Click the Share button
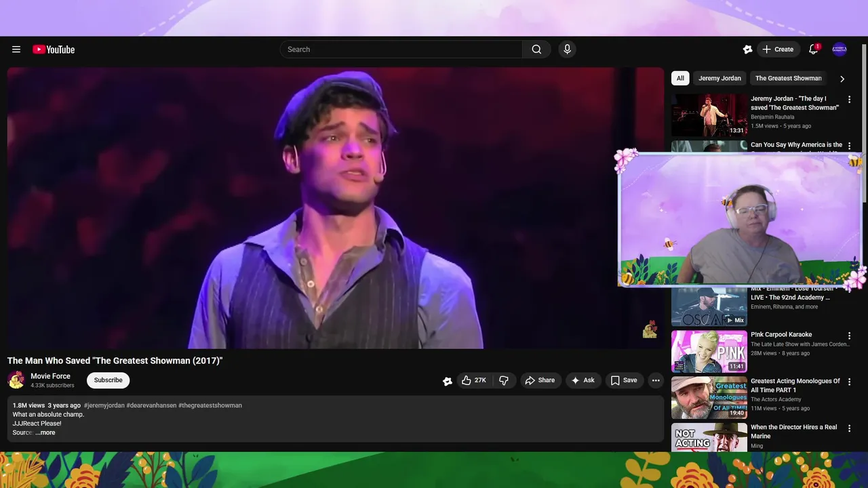868x488 pixels. [540, 380]
